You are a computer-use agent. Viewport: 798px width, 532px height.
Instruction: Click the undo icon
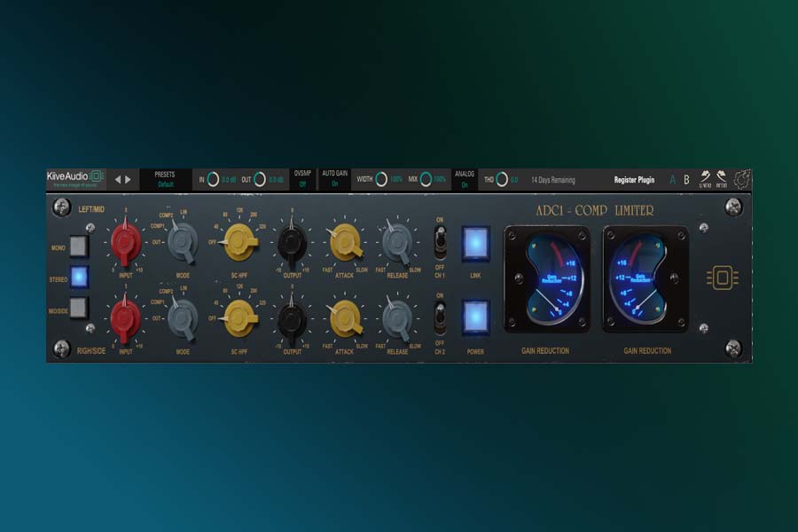pos(705,179)
